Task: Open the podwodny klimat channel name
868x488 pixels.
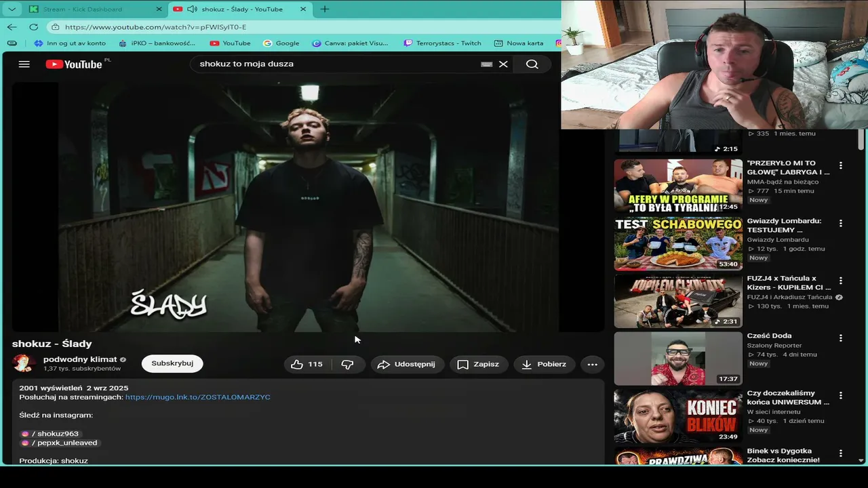Action: point(80,359)
